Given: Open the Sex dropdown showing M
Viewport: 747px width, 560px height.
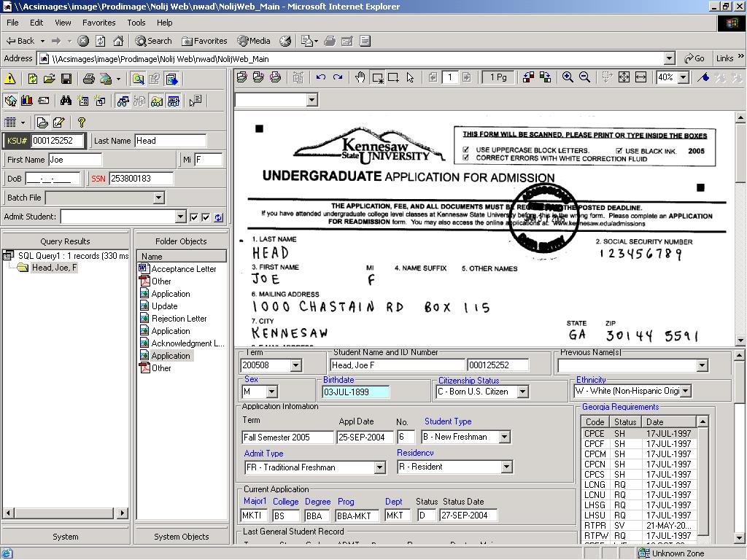Looking at the screenshot, I should coord(271,392).
